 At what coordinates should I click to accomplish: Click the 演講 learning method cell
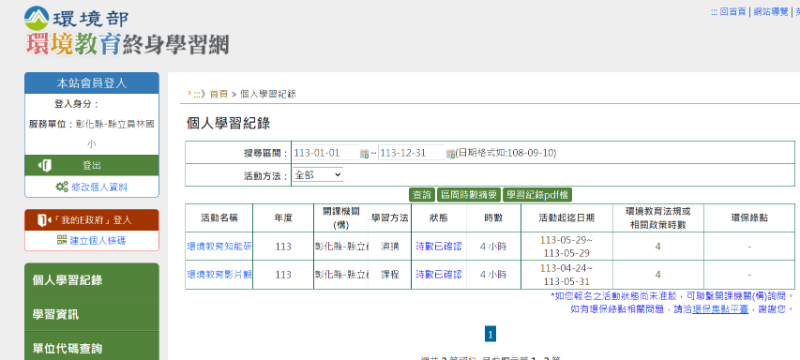pos(390,247)
